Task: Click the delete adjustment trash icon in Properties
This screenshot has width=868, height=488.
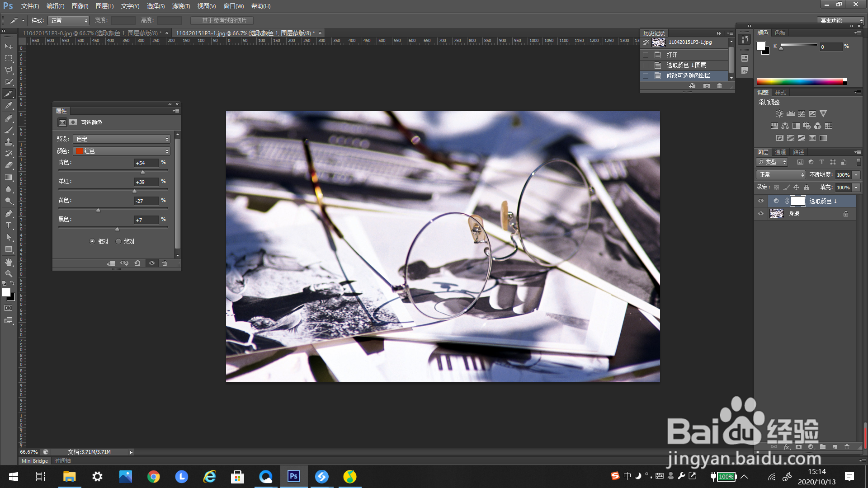Action: tap(165, 263)
